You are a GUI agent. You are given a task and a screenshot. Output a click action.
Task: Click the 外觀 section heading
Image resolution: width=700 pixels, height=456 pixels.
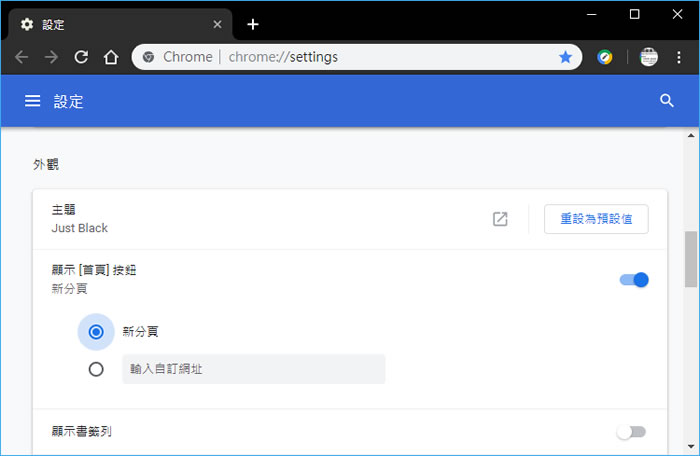tap(46, 164)
